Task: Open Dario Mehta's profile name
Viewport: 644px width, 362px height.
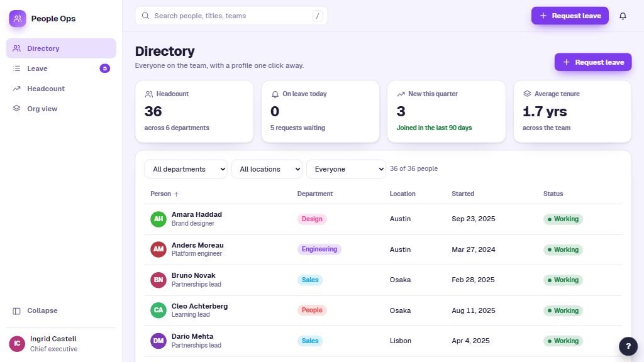Action: (x=192, y=336)
